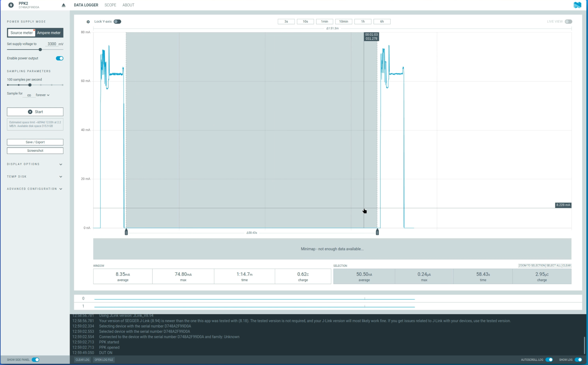The image size is (588, 365).
Task: Click the left selection handle marker
Action: 126,232
